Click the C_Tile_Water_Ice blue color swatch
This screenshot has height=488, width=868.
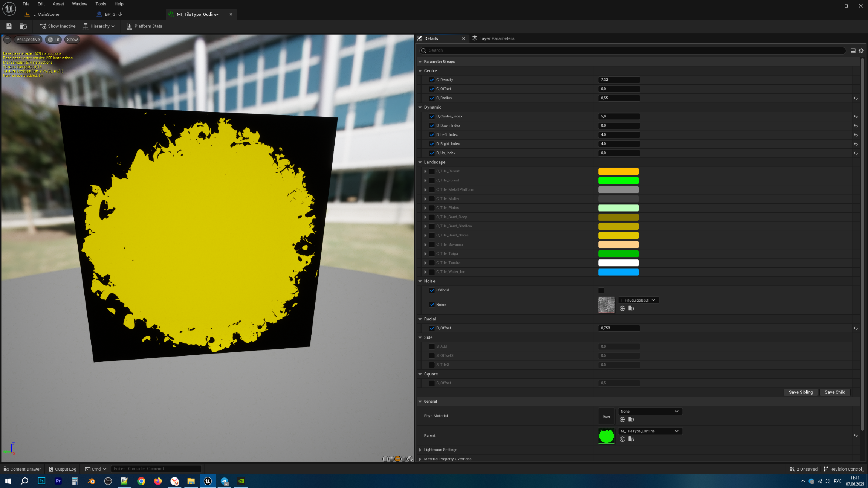coord(618,272)
